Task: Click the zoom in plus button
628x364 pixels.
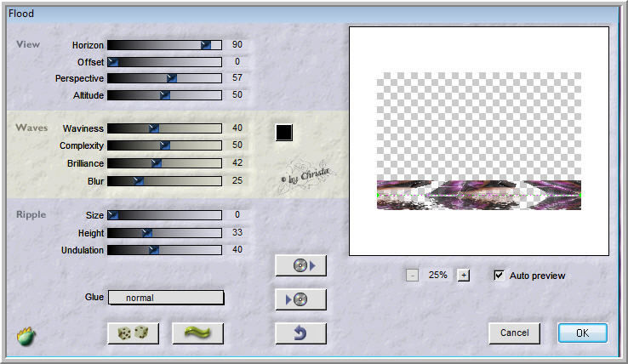Action: 464,275
